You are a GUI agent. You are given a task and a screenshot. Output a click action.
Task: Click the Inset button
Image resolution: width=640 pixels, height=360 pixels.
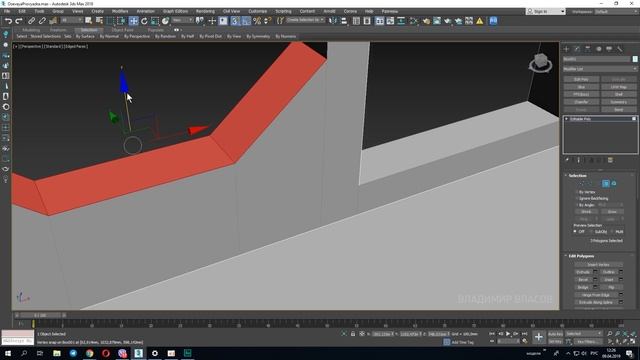609,280
